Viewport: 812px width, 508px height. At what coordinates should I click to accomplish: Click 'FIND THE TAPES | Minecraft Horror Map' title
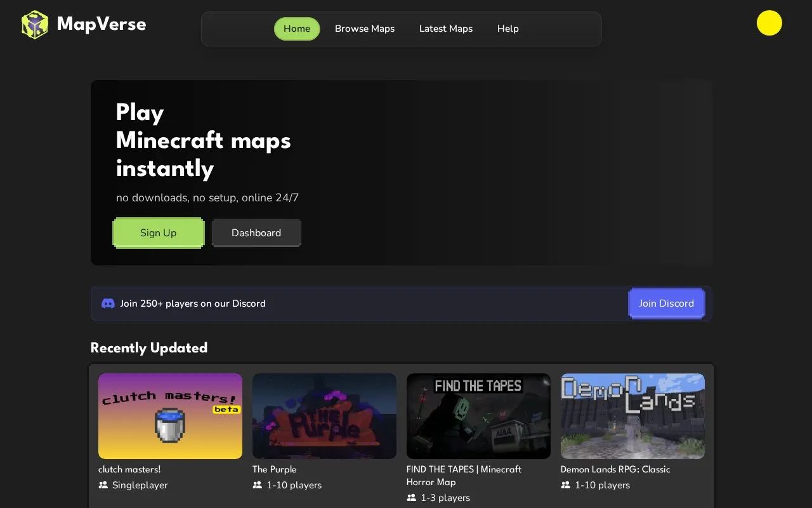click(x=464, y=476)
